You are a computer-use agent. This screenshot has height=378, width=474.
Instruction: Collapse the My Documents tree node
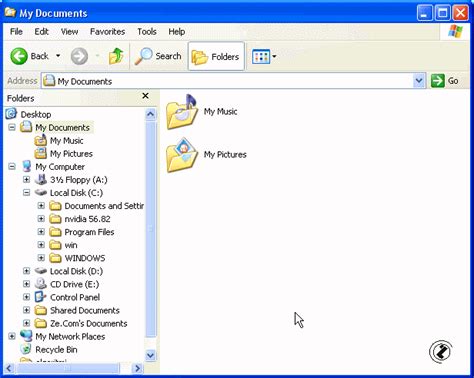click(x=12, y=127)
